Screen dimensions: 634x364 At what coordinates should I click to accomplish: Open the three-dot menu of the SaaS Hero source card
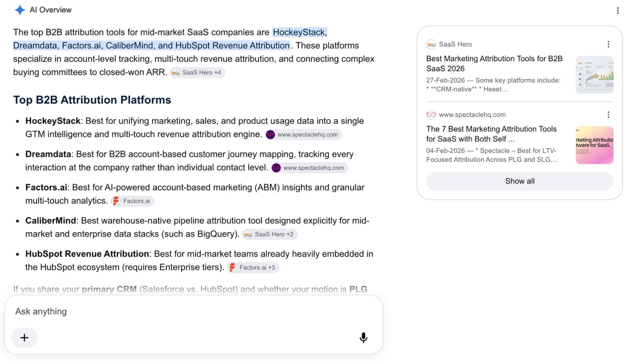608,44
